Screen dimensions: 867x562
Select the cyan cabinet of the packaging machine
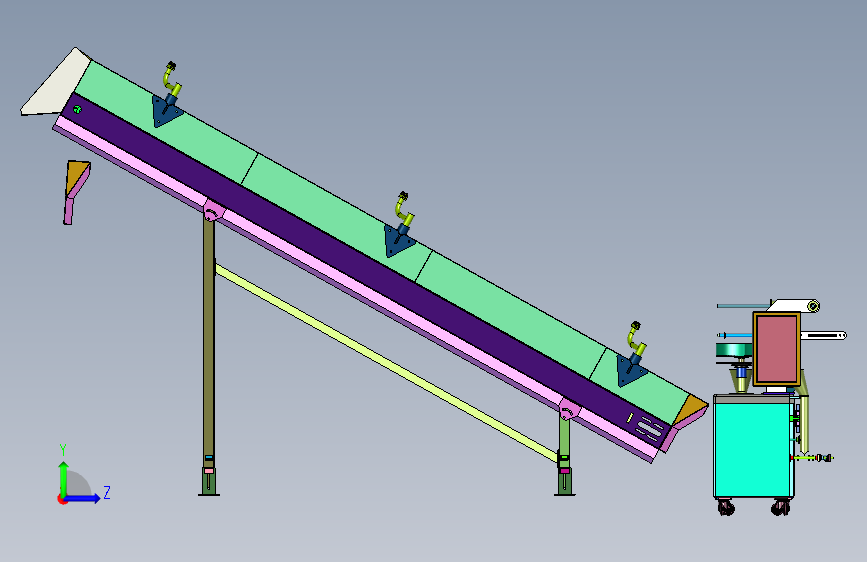click(752, 449)
